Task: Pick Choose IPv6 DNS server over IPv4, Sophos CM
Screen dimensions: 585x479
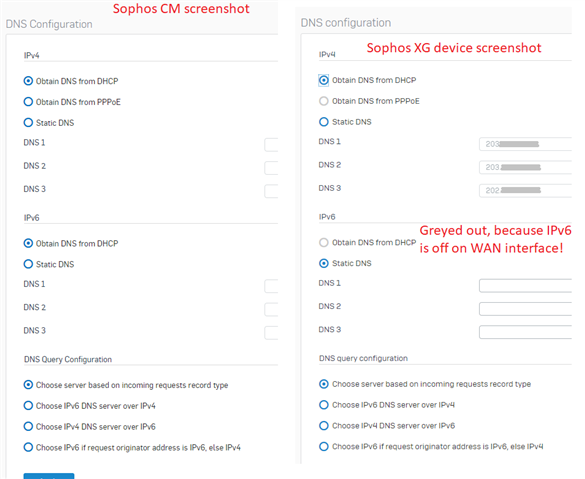Action: tap(28, 406)
